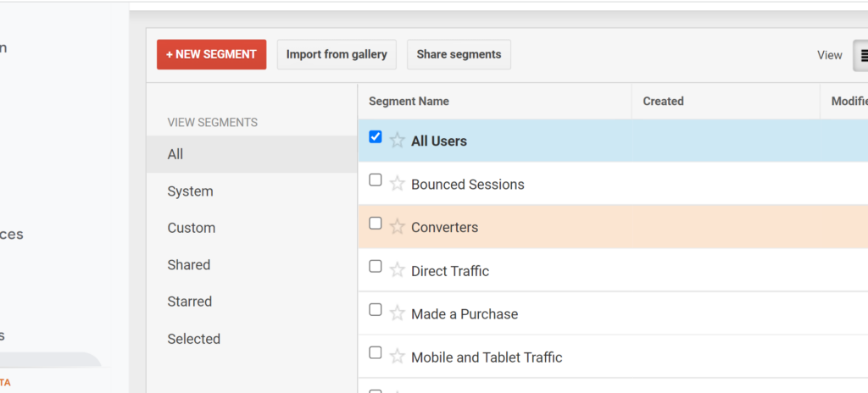The height and width of the screenshot is (393, 868).
Task: Click Import from gallery button
Action: pos(337,54)
